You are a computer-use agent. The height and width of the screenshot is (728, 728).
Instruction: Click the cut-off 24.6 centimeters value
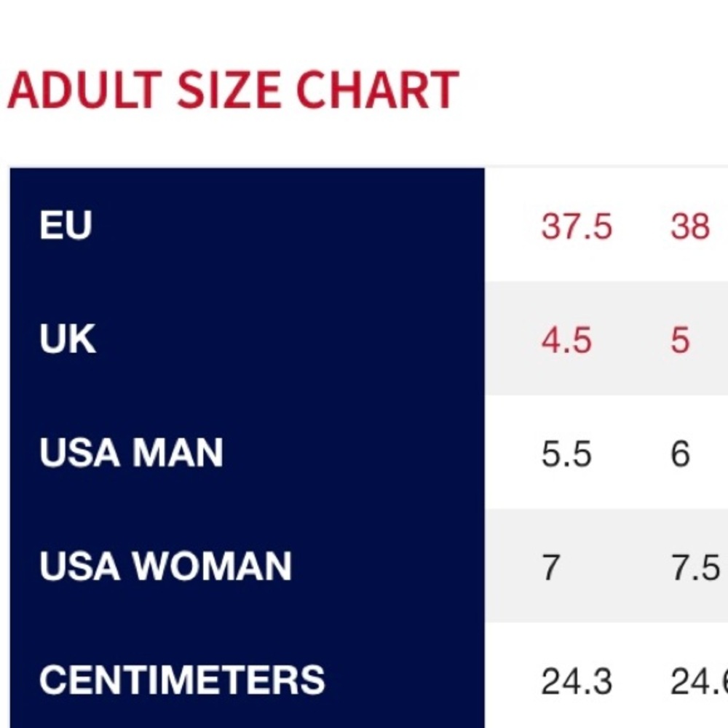[699, 681]
